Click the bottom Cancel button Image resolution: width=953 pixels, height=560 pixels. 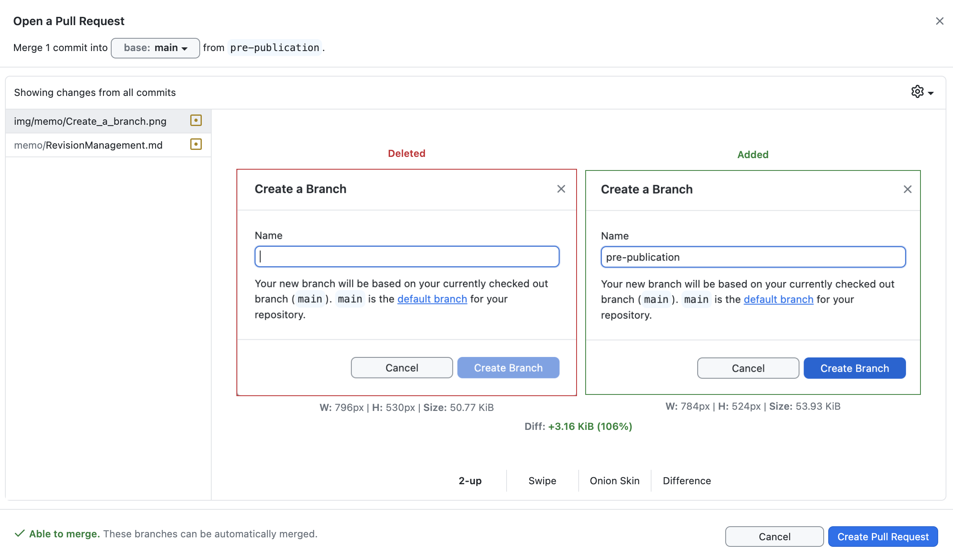click(774, 537)
